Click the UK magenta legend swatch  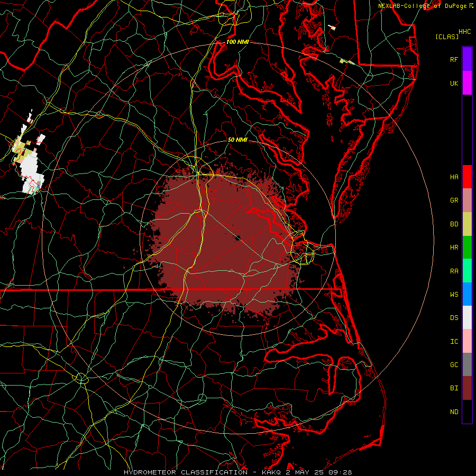point(467,83)
